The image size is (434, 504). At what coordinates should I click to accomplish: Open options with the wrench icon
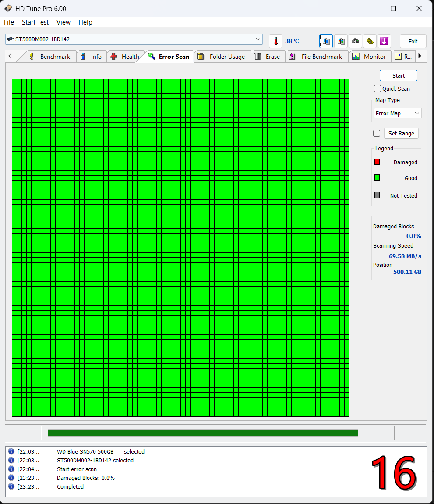pos(370,41)
